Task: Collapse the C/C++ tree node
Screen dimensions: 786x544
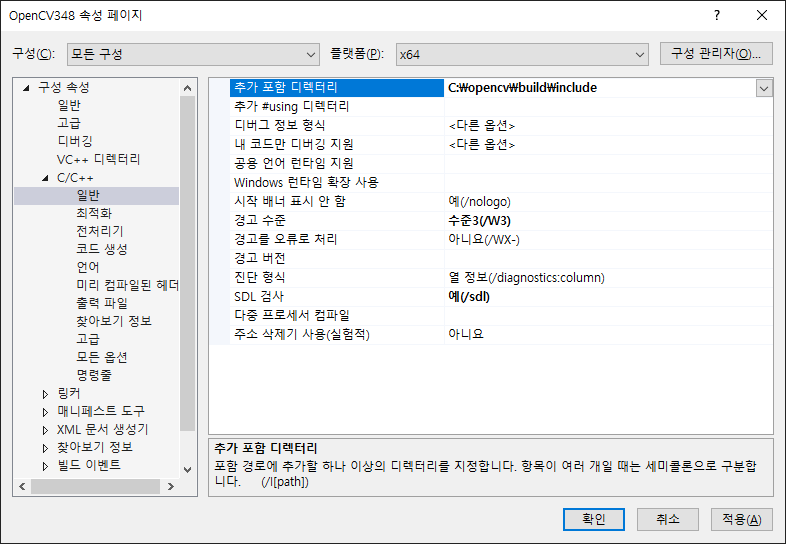Action: tap(45, 178)
